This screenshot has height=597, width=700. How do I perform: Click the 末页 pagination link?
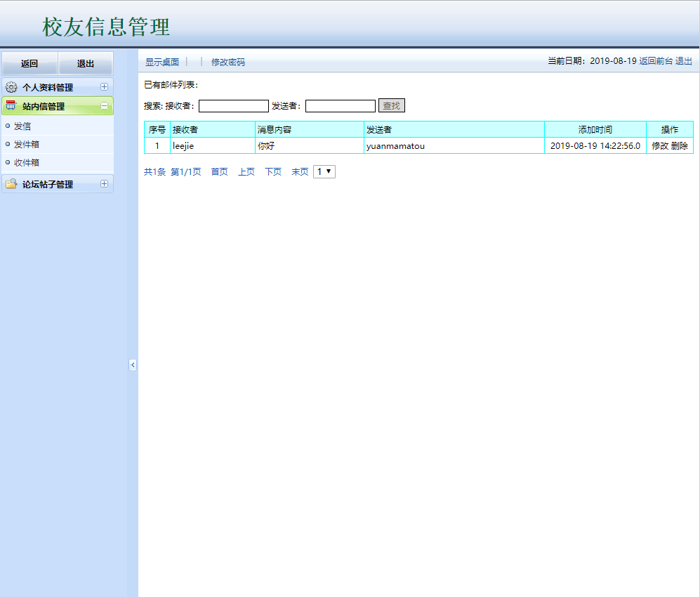(x=299, y=171)
